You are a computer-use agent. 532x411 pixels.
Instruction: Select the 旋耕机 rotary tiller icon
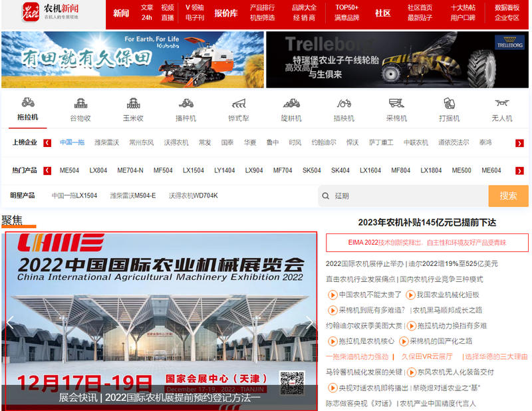[291, 103]
